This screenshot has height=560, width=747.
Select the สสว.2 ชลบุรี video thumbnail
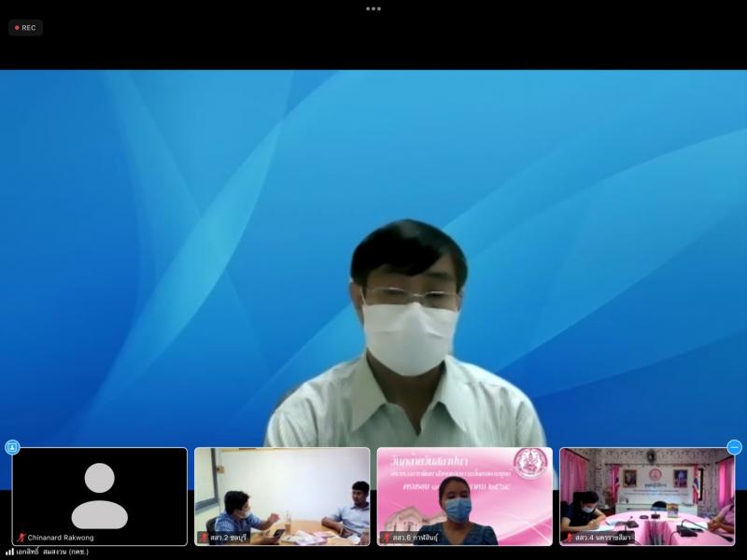coord(282,497)
